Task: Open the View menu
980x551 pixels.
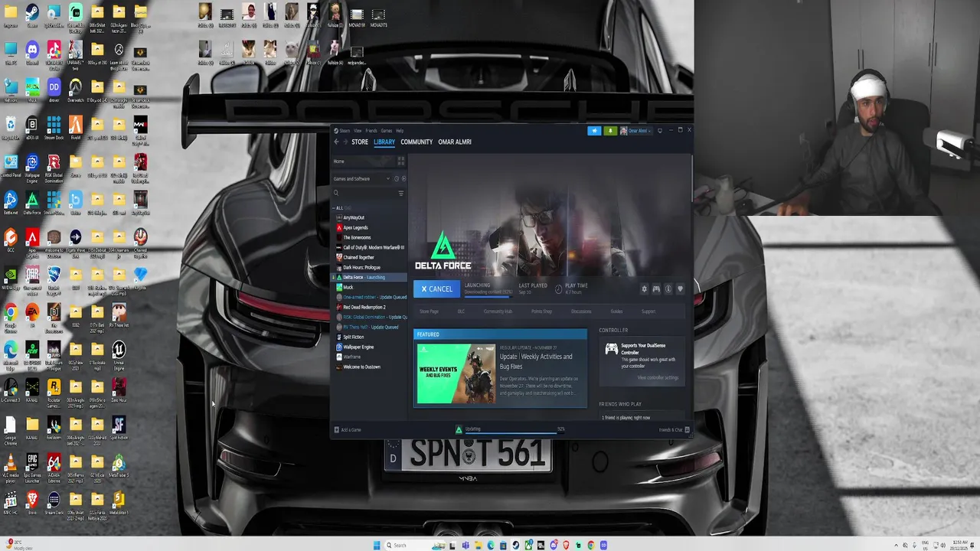Action: [x=358, y=131]
